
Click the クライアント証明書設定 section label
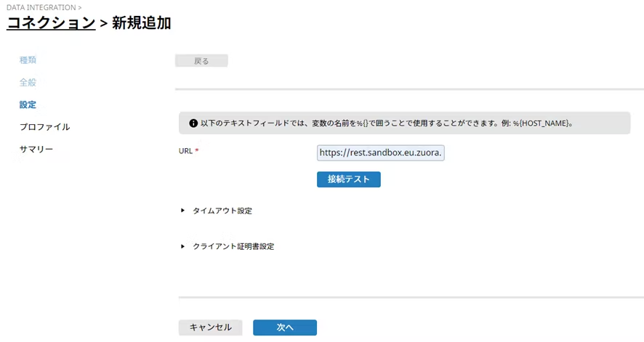[x=233, y=246]
